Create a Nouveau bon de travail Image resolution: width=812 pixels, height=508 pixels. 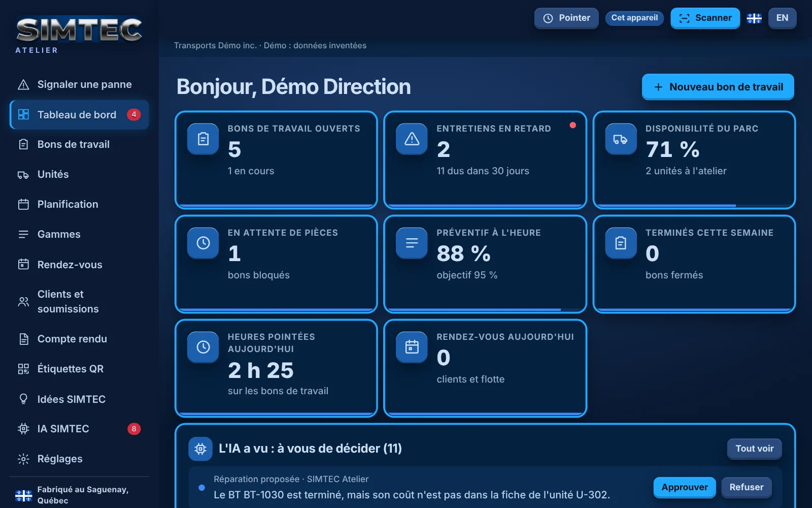click(x=718, y=87)
